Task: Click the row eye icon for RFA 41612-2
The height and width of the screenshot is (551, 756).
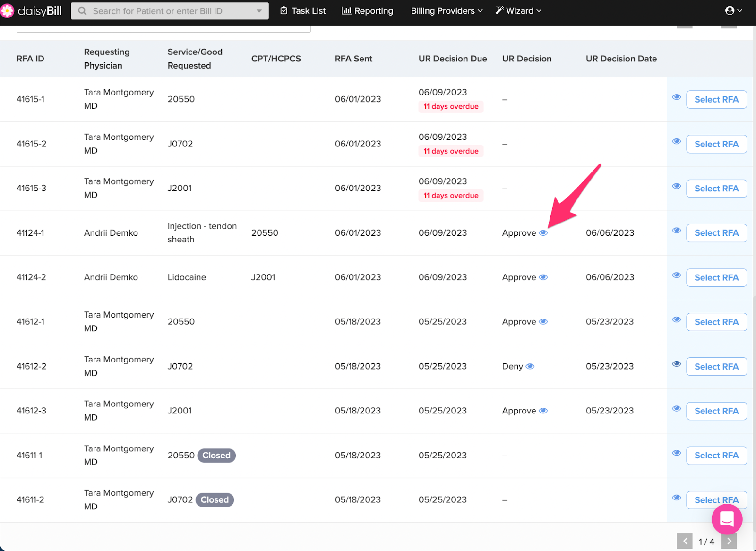Action: tap(677, 364)
